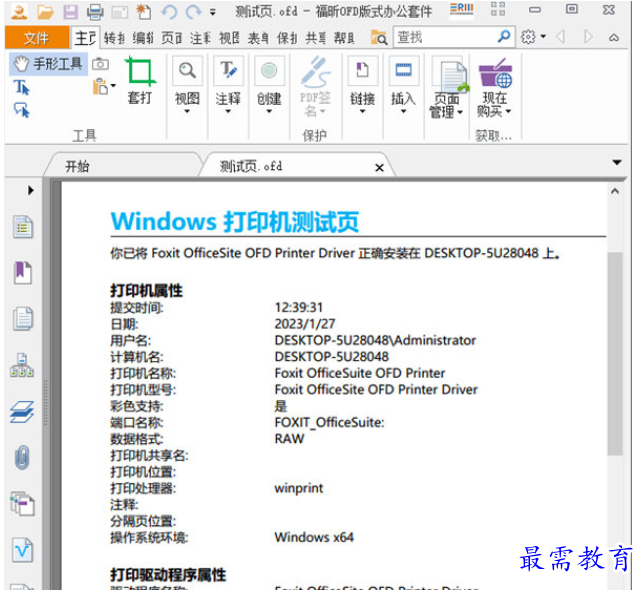
Task: Redo the last action
Action: 193,12
